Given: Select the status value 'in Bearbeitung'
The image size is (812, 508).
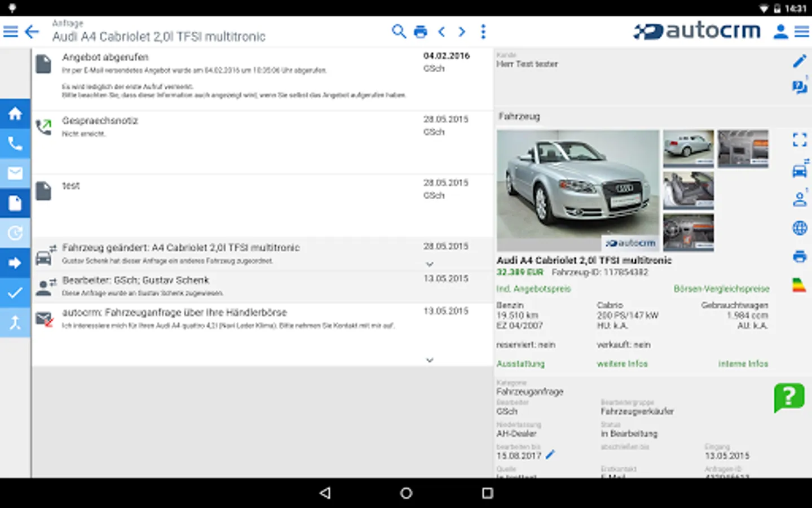Looking at the screenshot, I should 629,434.
